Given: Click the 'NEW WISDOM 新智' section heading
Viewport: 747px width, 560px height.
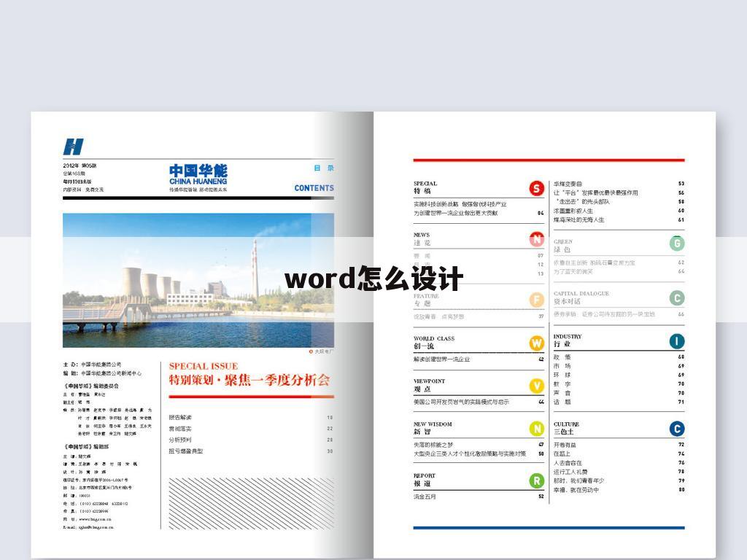Looking at the screenshot, I should (433, 428).
